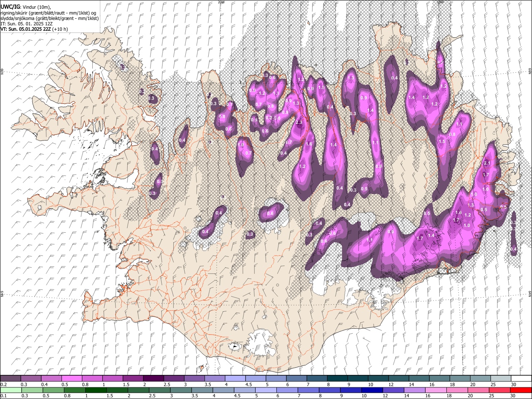The width and height of the screenshot is (532, 399).
Task: Select the deep navy 10 swatch in lower legend
Action: 372,390
